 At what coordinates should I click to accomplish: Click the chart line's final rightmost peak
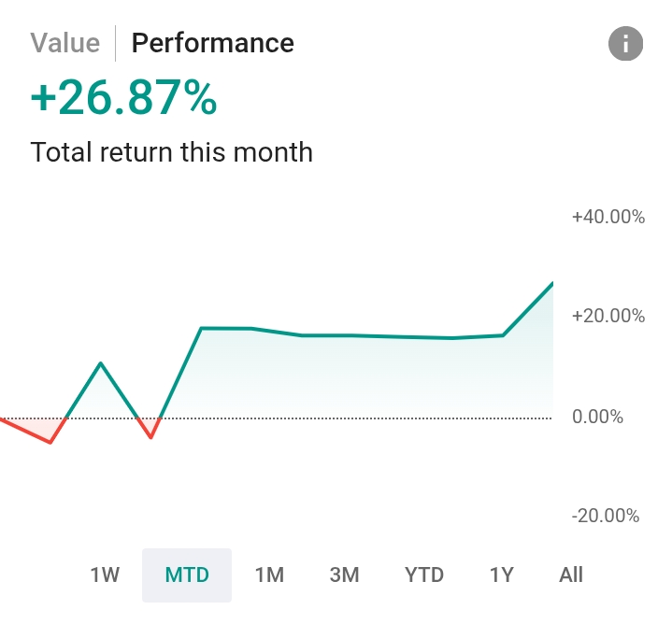[x=551, y=283]
